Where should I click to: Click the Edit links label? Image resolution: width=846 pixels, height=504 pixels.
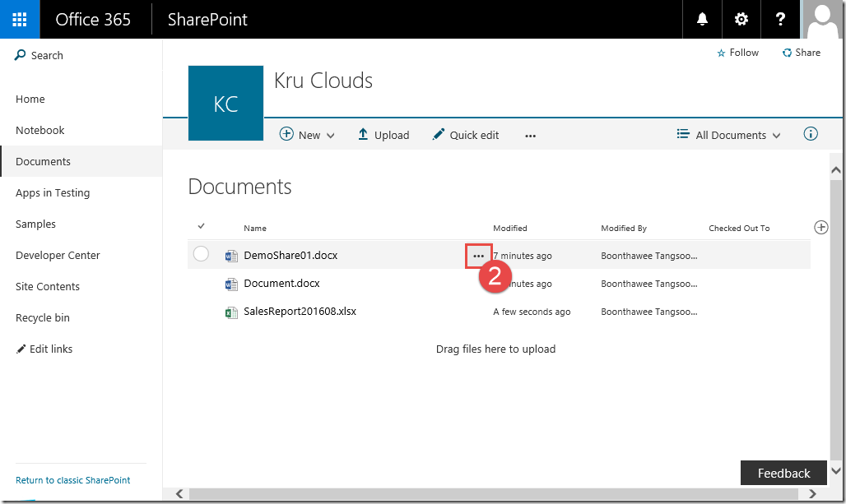51,349
